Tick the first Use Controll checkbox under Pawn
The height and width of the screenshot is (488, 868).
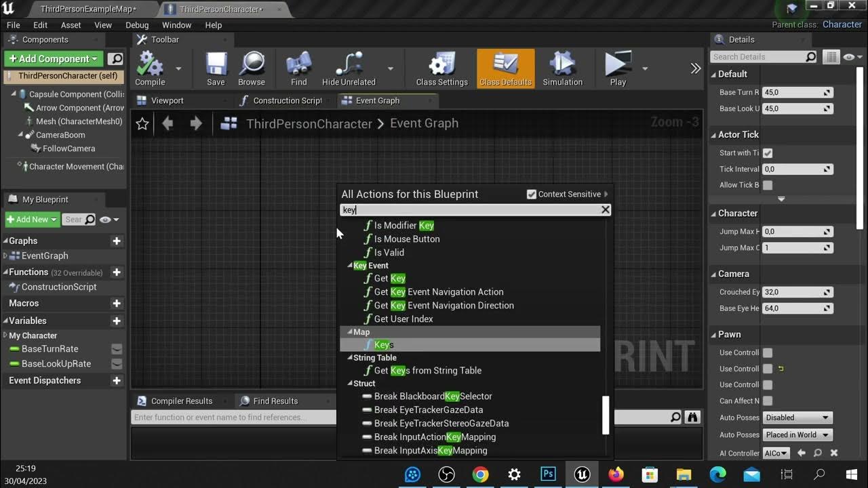[768, 352]
